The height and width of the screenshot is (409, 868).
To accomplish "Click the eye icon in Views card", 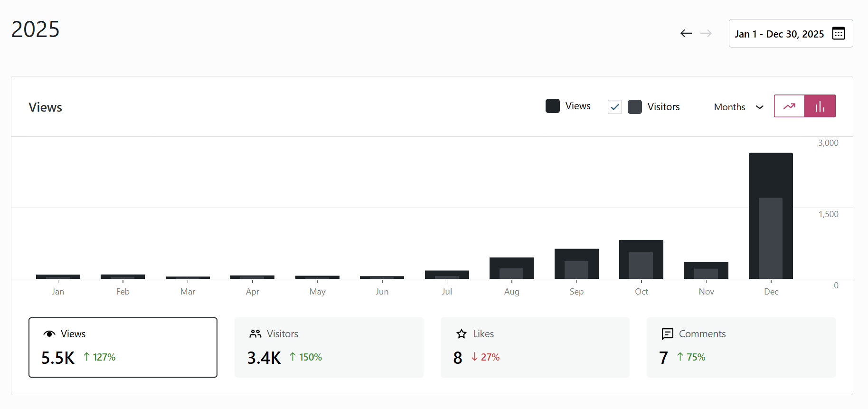I will 49,334.
